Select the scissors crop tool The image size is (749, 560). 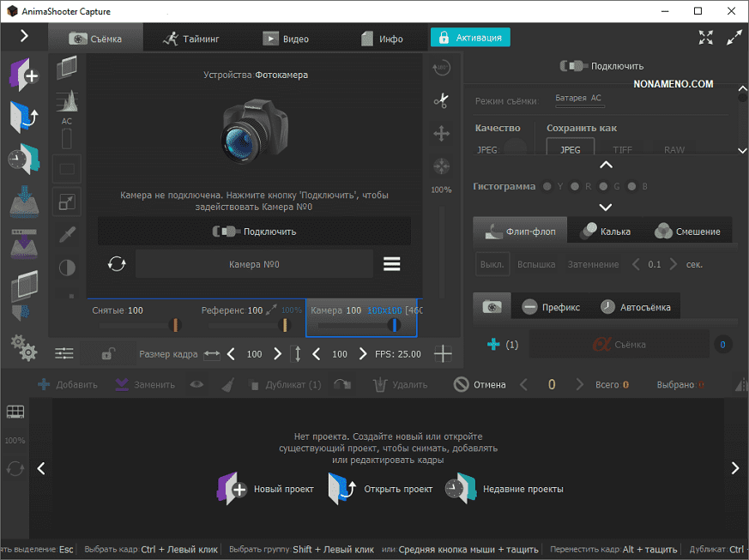coord(441,100)
